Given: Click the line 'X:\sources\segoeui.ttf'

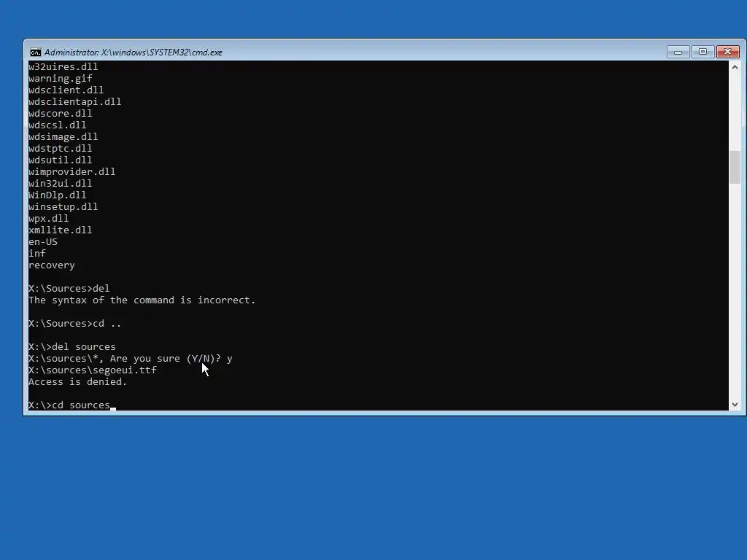Looking at the screenshot, I should click(x=93, y=370).
